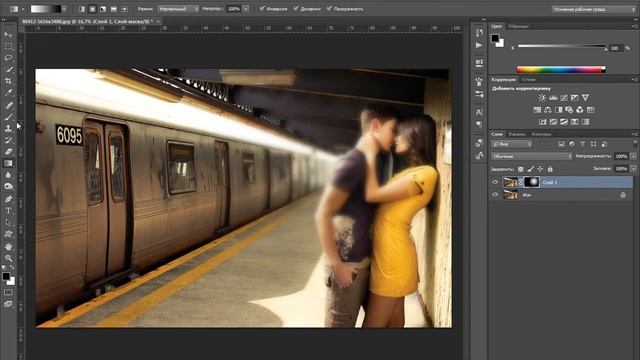
Task: Choose Reflected gradient style in options bar
Action: pyautogui.click(x=113, y=9)
